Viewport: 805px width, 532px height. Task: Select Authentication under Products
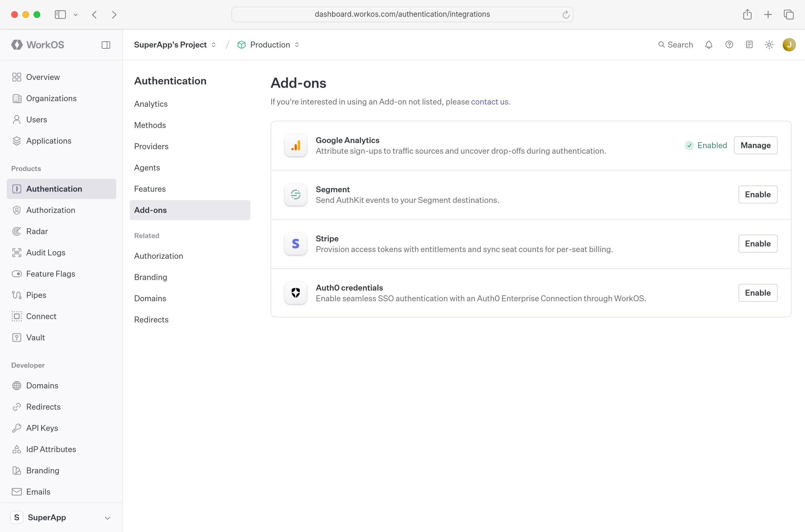point(61,189)
